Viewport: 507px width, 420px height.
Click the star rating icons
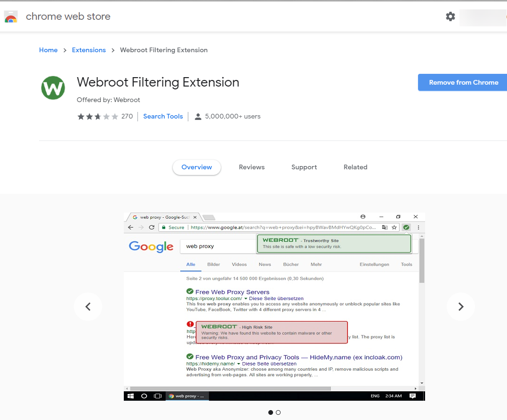click(x=97, y=117)
